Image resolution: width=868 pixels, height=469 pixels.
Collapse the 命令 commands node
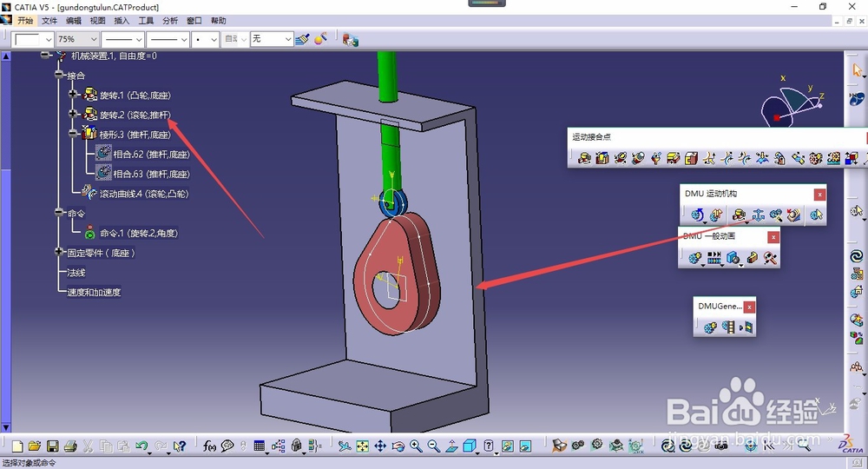tap(59, 212)
